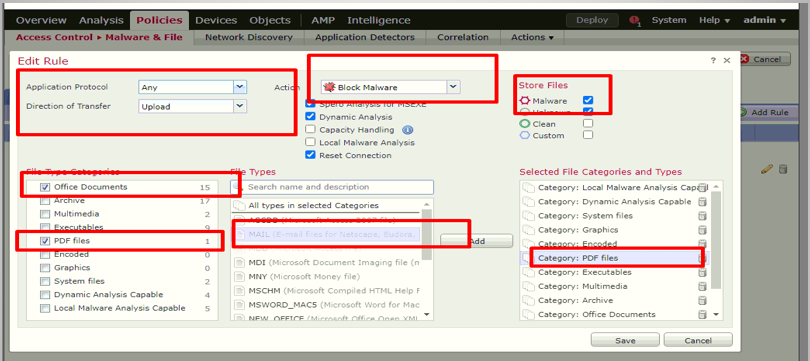Click the pencil edit icon behind dialog

[x=768, y=169]
